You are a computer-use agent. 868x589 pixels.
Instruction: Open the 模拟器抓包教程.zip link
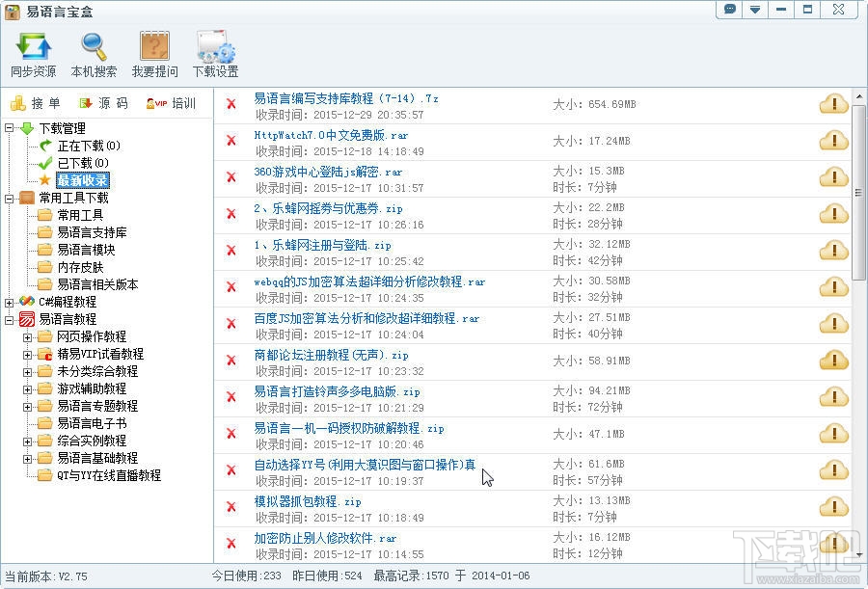point(308,501)
